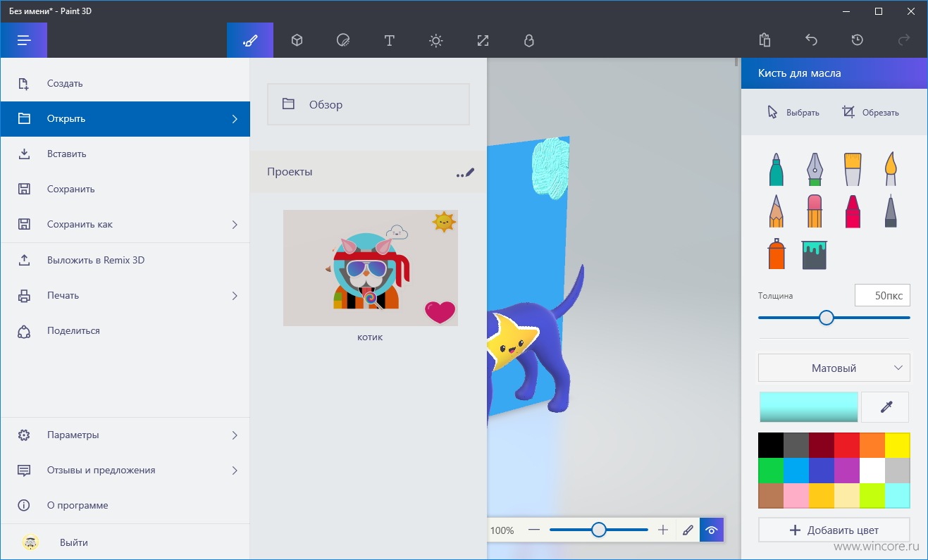Screen dimensions: 928x560
Task: Open О программе menu item
Action: click(125, 505)
